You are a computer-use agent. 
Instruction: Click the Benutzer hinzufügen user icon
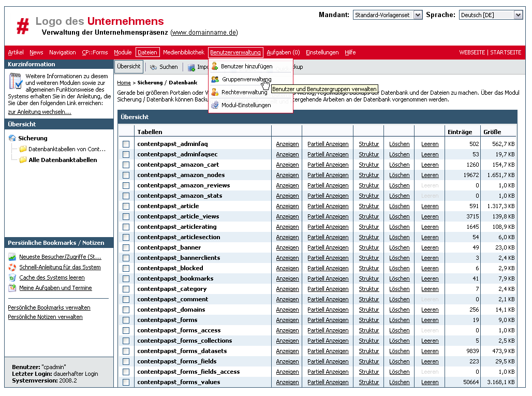click(x=215, y=66)
